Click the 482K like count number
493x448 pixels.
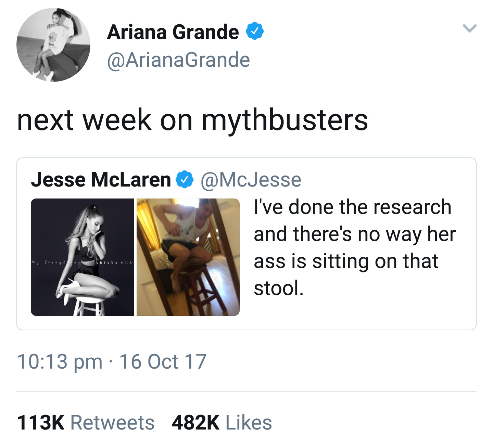tap(195, 422)
